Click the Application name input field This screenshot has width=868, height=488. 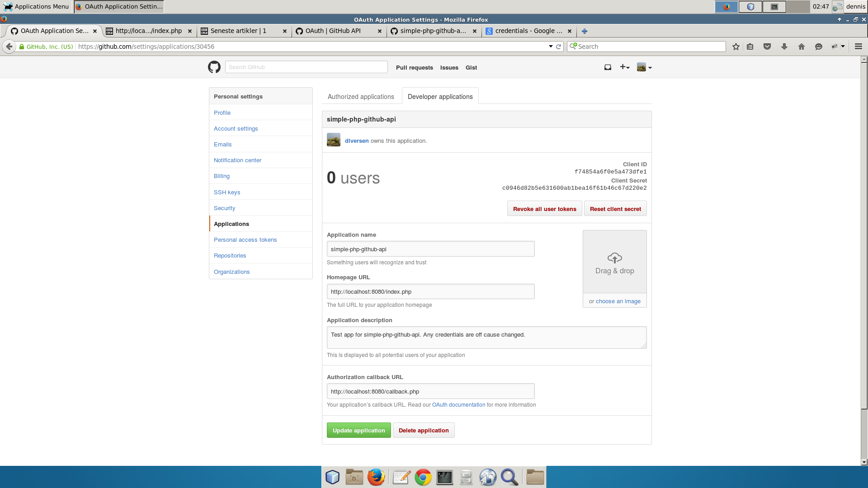431,249
